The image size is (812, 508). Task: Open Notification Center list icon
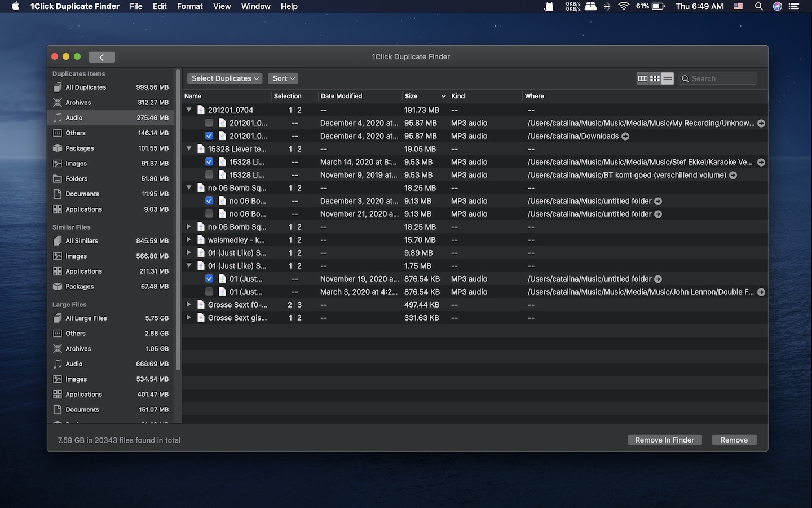pos(795,6)
